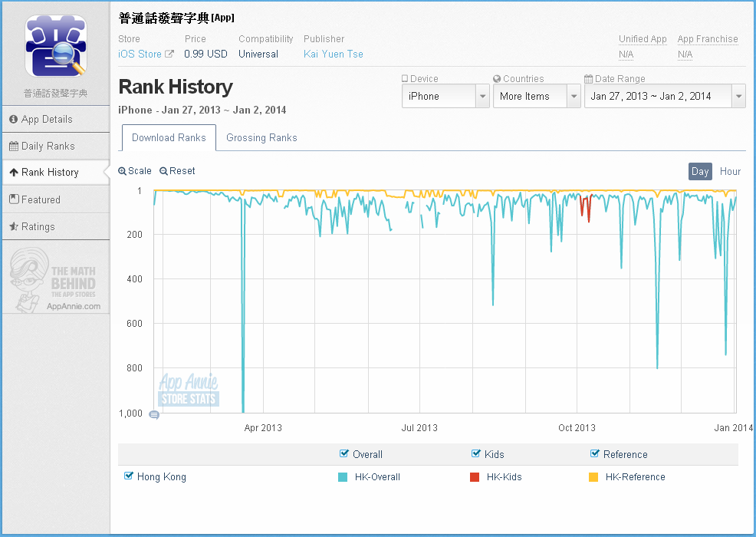Click the Scale magnifier icon

coord(123,172)
